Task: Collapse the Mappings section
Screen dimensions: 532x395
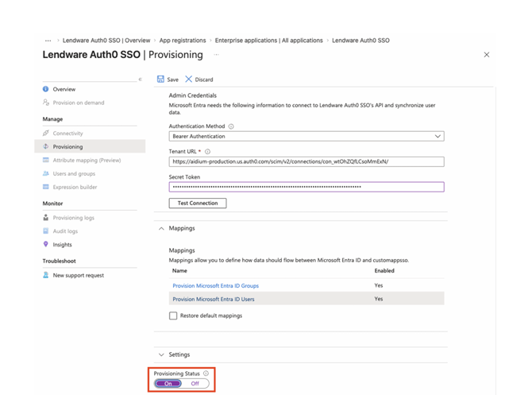Action: click(162, 229)
